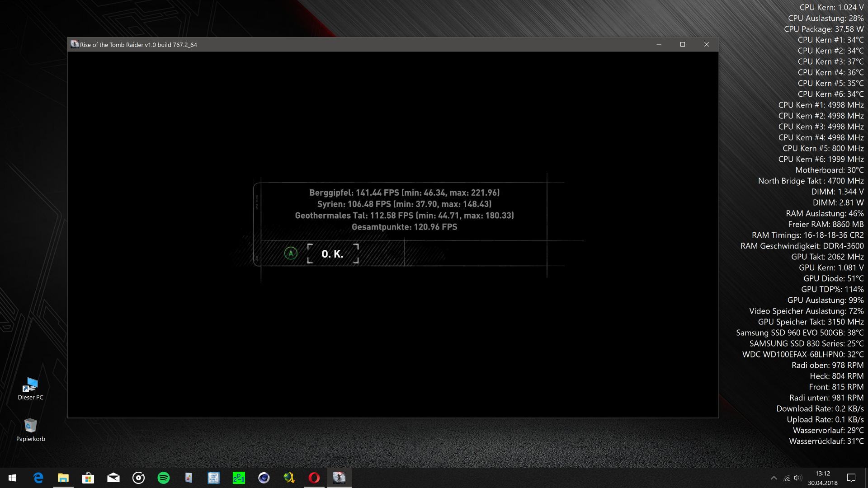Screen dimensions: 868x488
Task: Open the Action Center notifications
Action: (851, 478)
